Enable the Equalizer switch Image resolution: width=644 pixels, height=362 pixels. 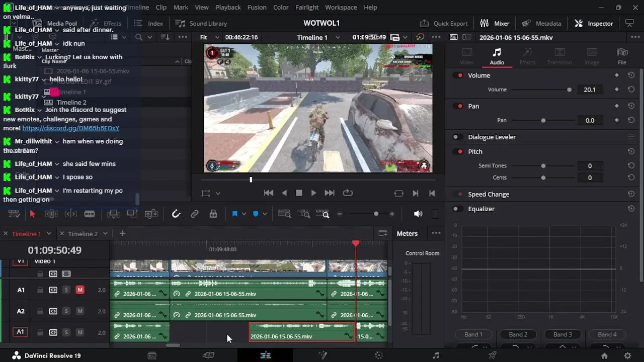pos(457,209)
